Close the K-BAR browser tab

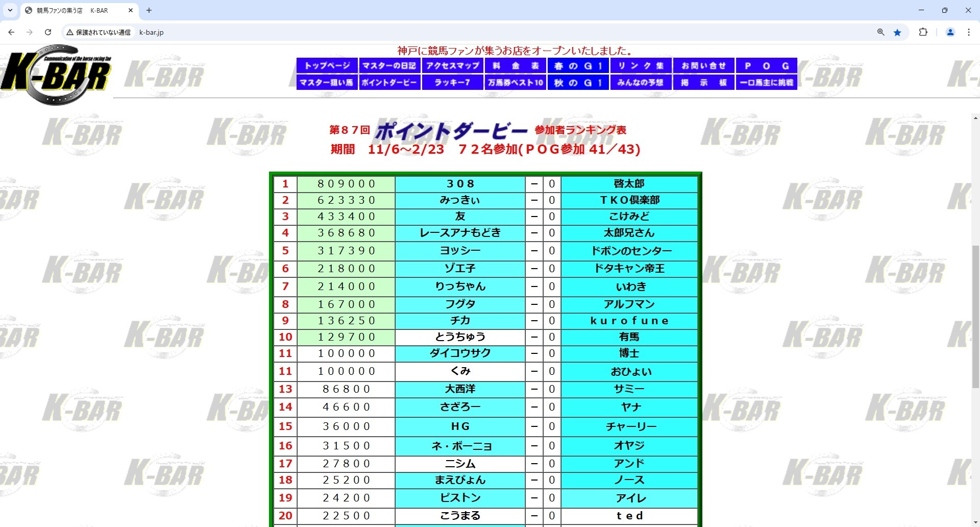(x=131, y=10)
